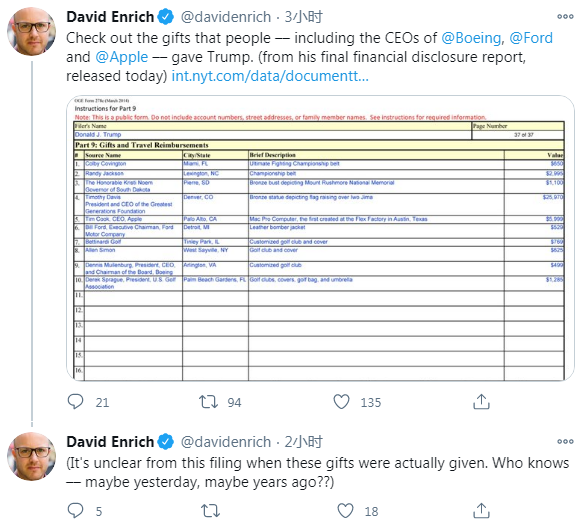This screenshot has width=582, height=524.
Task: Reply to the second tweet via comment icon
Action: (75, 511)
